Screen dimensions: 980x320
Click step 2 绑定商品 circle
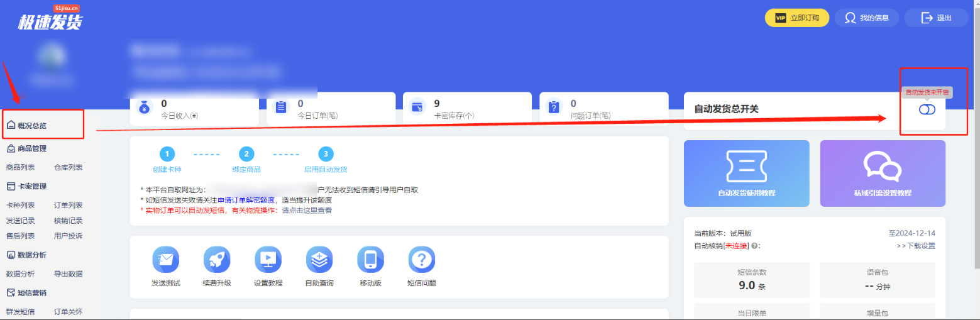click(246, 154)
